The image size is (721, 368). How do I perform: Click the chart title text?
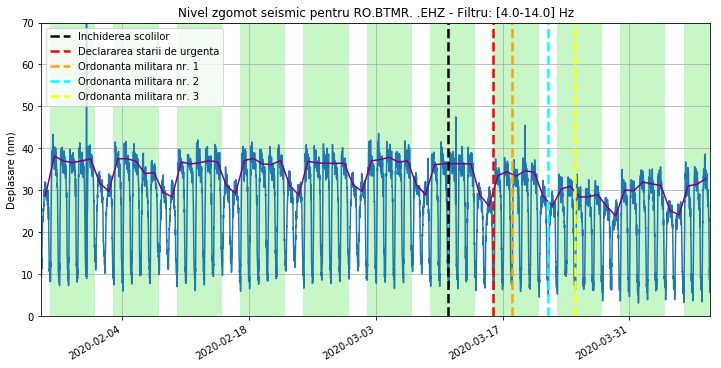(x=376, y=13)
